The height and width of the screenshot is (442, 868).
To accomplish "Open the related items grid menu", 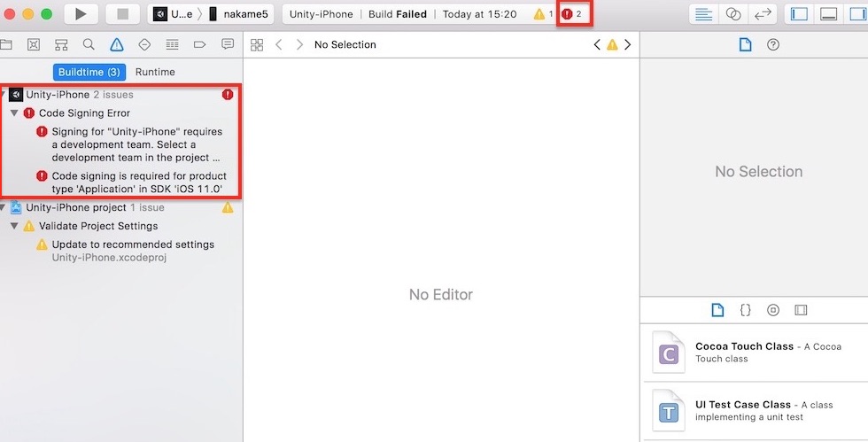I will pyautogui.click(x=257, y=45).
